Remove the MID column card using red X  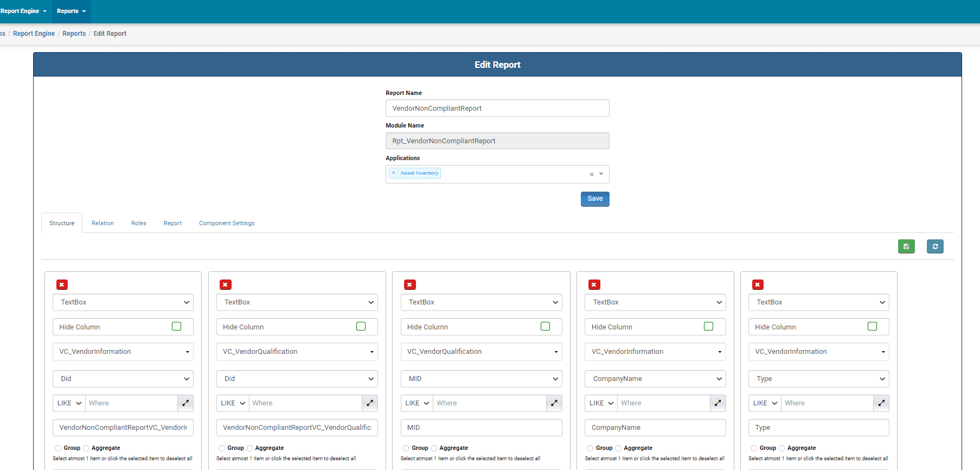point(410,284)
